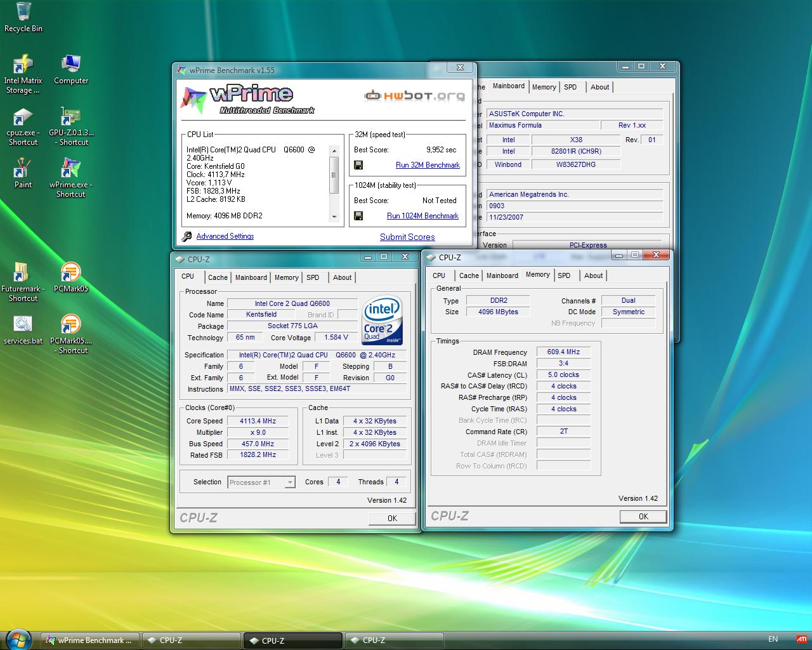Click scroll-up arrow in wPrime CPU List
This screenshot has width=812, height=650.
(334, 150)
